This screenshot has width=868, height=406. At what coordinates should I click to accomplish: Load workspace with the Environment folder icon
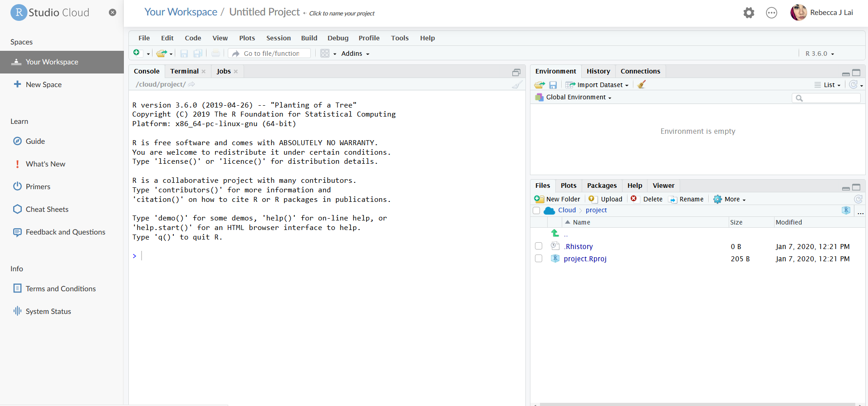point(539,85)
